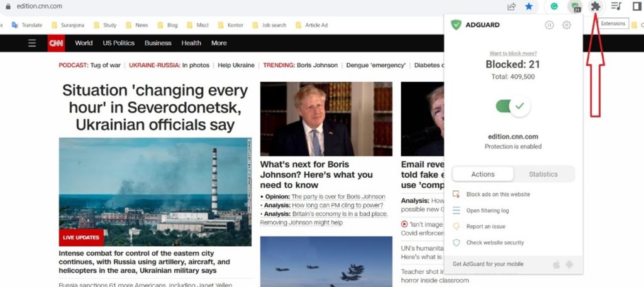Open the media control playlist icon
The image size is (644, 287).
coord(616,6)
